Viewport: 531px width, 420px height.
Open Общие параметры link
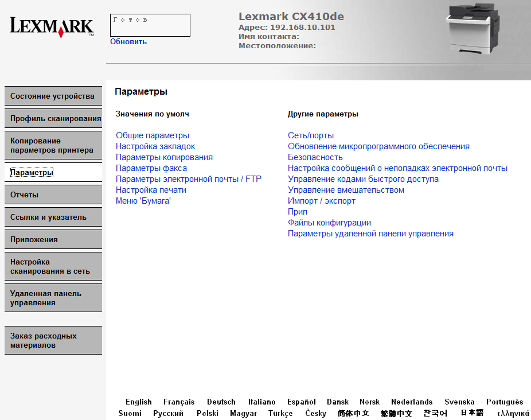pyautogui.click(x=153, y=135)
